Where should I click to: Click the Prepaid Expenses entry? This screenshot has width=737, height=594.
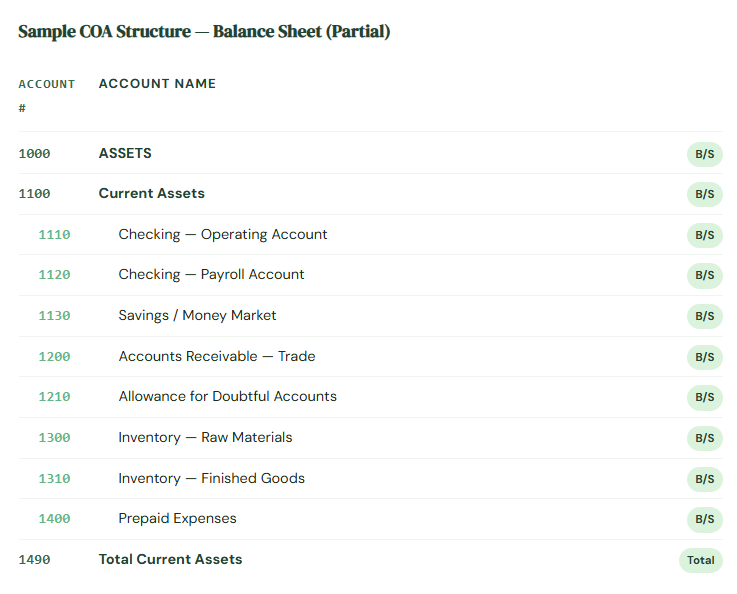tap(177, 519)
